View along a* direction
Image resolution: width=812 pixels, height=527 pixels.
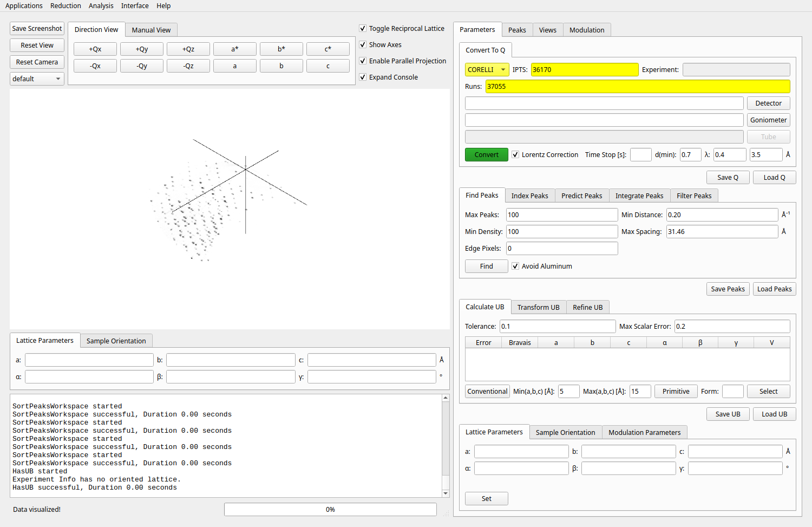235,49
